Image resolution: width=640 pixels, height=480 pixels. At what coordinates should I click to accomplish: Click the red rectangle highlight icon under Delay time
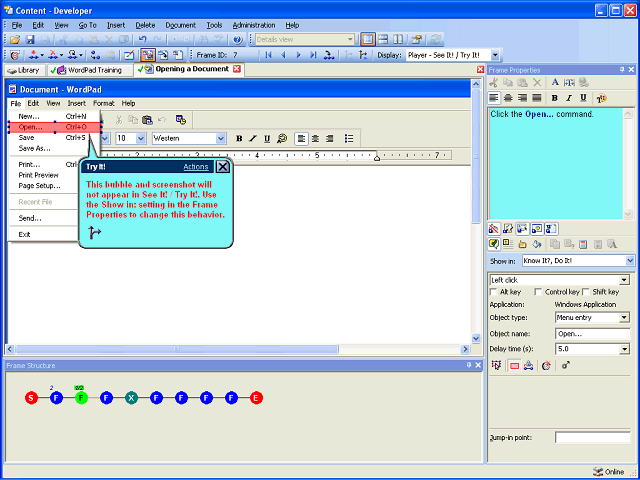[x=514, y=366]
